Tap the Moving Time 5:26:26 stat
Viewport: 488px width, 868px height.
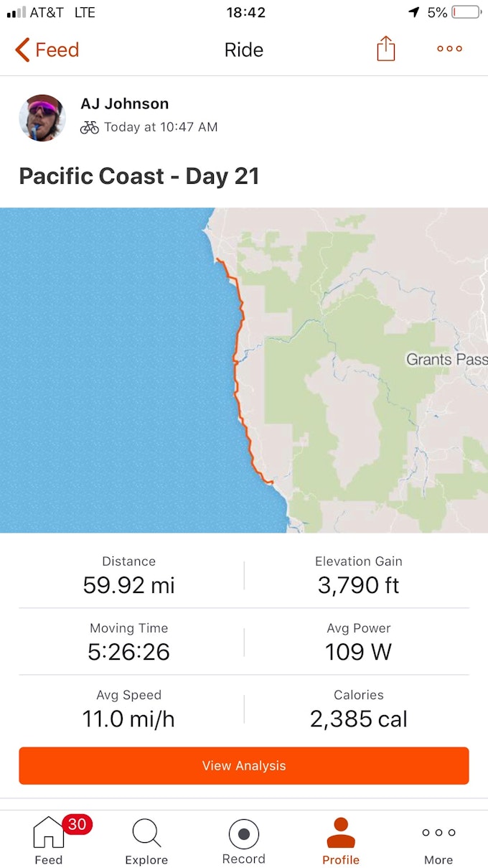click(x=129, y=642)
